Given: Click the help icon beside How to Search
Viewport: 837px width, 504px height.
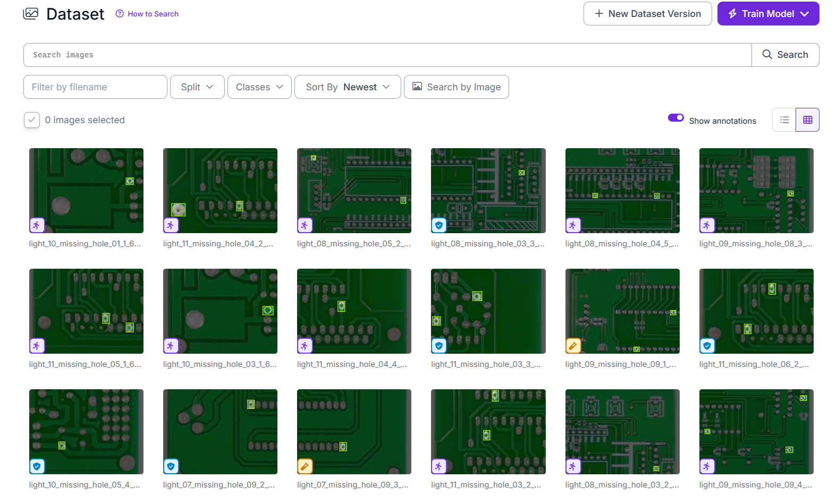Looking at the screenshot, I should 120,14.
